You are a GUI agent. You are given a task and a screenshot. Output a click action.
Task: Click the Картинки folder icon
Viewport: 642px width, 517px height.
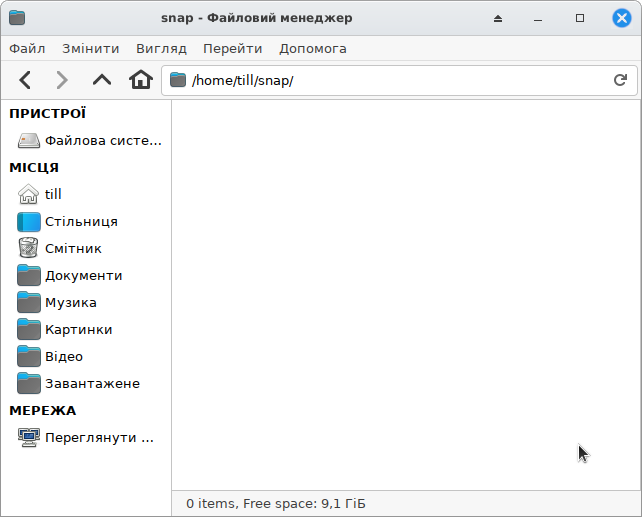(x=29, y=329)
